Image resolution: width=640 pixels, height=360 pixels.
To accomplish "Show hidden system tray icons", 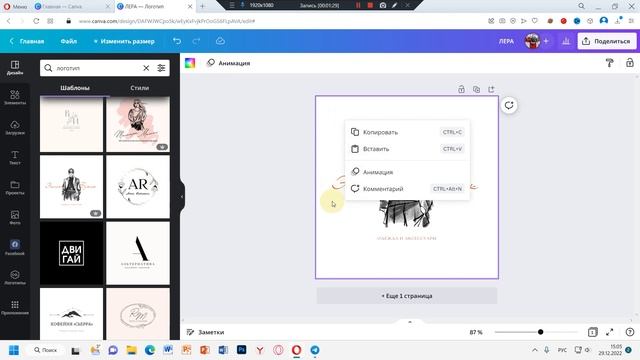I will click(x=535, y=350).
